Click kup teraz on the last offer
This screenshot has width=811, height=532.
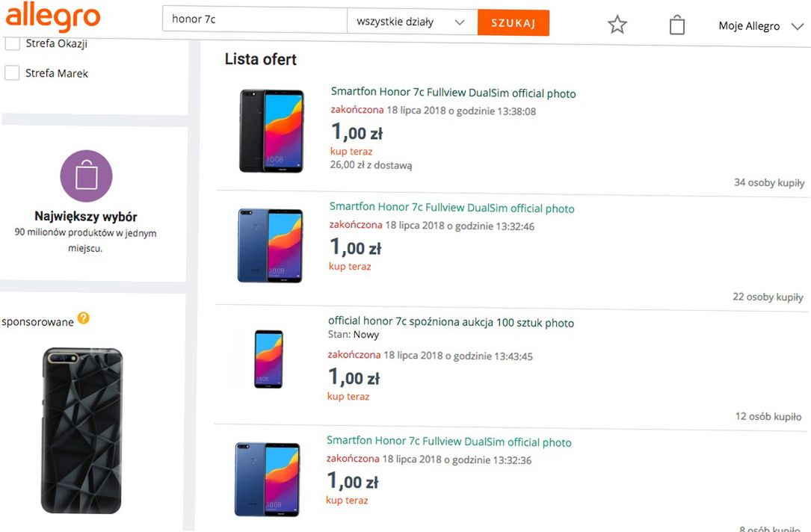click(x=347, y=500)
